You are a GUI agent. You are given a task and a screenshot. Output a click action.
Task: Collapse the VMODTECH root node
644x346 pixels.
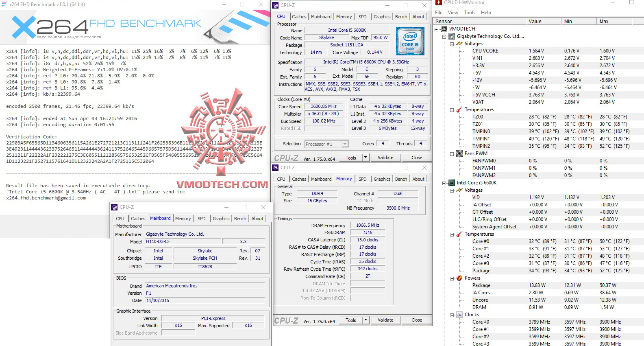pos(437,29)
